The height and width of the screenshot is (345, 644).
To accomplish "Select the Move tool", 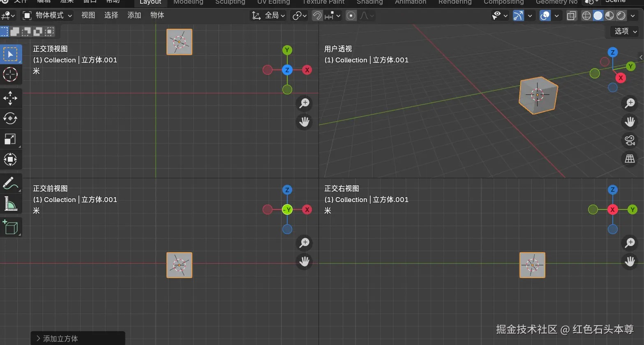I will 10,98.
